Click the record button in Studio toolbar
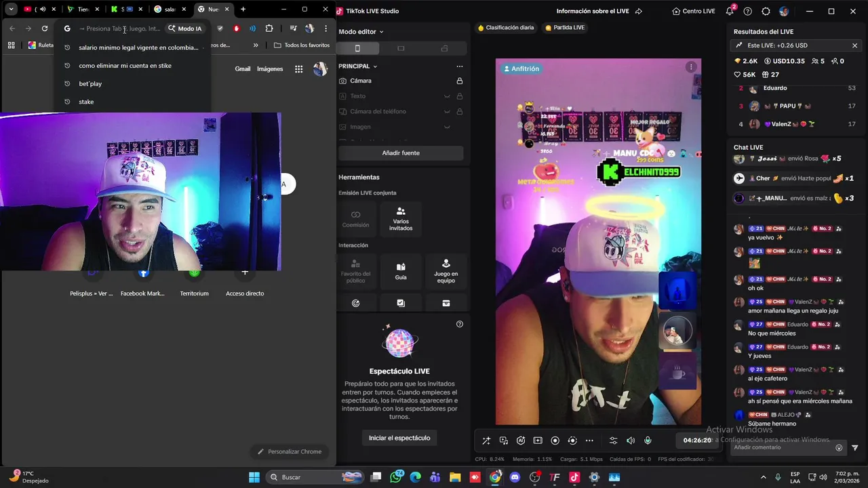This screenshot has width=868, height=488. pyautogui.click(x=555, y=441)
